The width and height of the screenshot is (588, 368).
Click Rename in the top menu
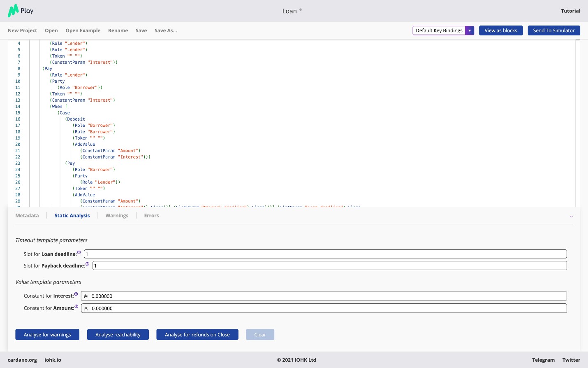(118, 30)
